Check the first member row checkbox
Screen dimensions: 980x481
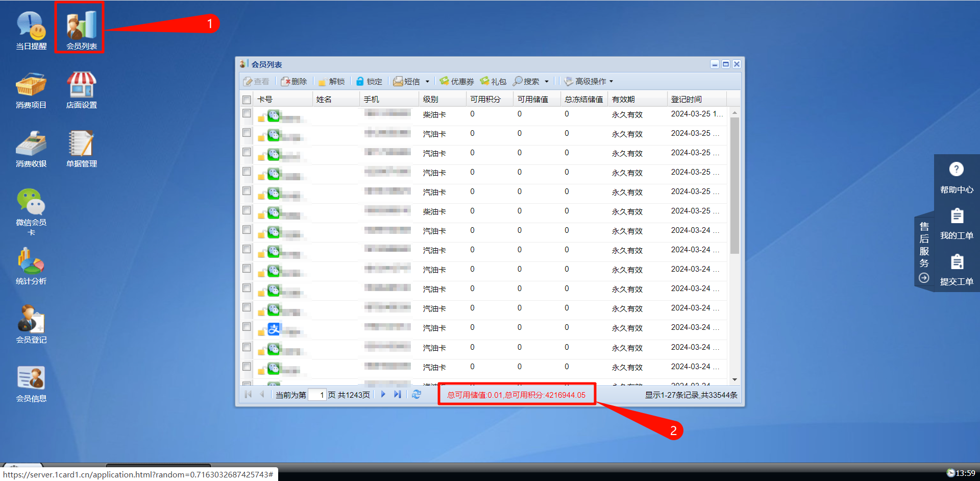point(247,113)
